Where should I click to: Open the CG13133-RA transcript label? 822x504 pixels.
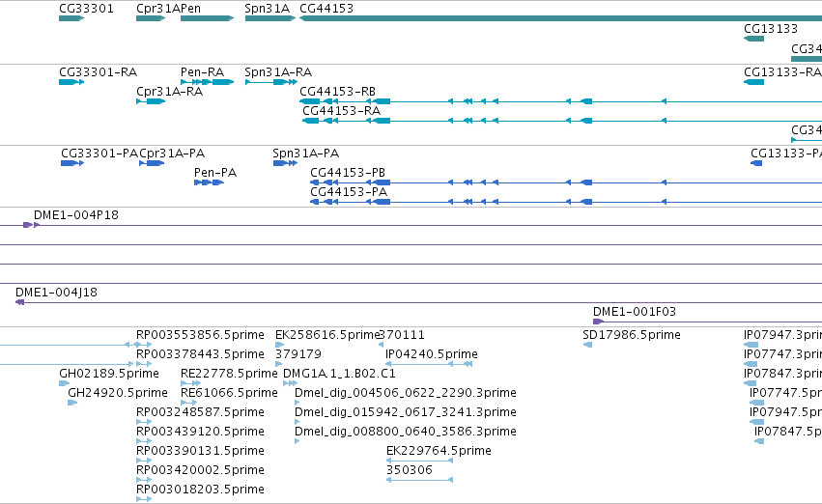(x=782, y=71)
